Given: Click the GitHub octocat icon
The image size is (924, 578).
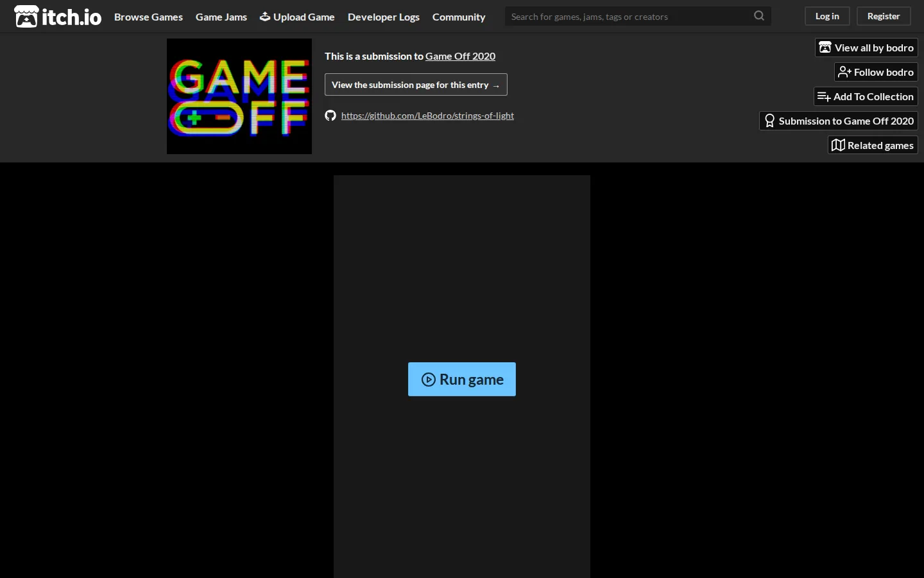Looking at the screenshot, I should (330, 116).
